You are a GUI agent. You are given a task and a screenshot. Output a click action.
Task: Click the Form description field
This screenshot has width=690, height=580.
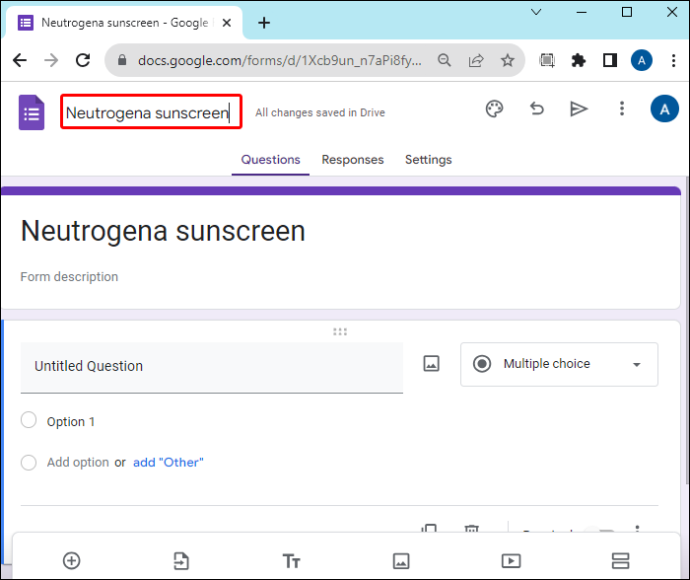[x=69, y=277]
